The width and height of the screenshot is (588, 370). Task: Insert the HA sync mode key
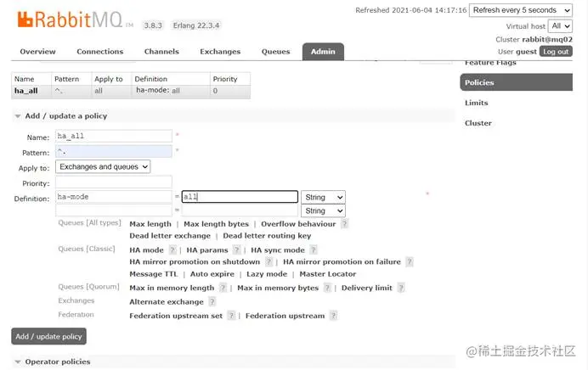coord(278,249)
